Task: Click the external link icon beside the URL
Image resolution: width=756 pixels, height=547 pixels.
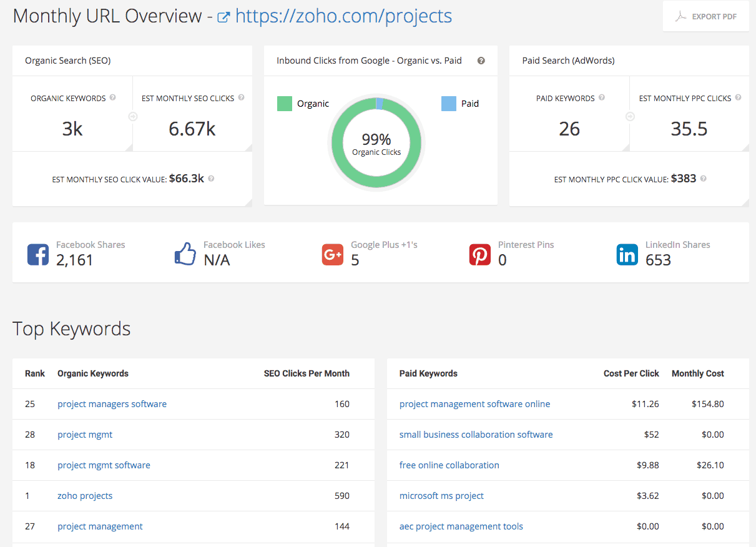Action: 223,17
